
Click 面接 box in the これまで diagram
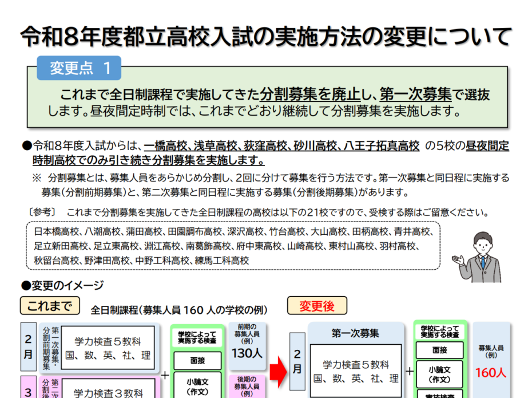point(197,361)
